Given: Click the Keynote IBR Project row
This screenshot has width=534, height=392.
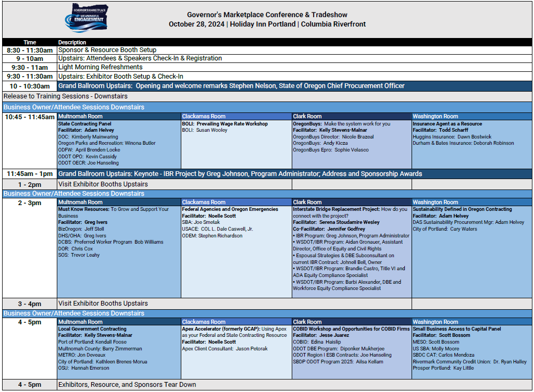Looking at the screenshot, I should (240, 174).
